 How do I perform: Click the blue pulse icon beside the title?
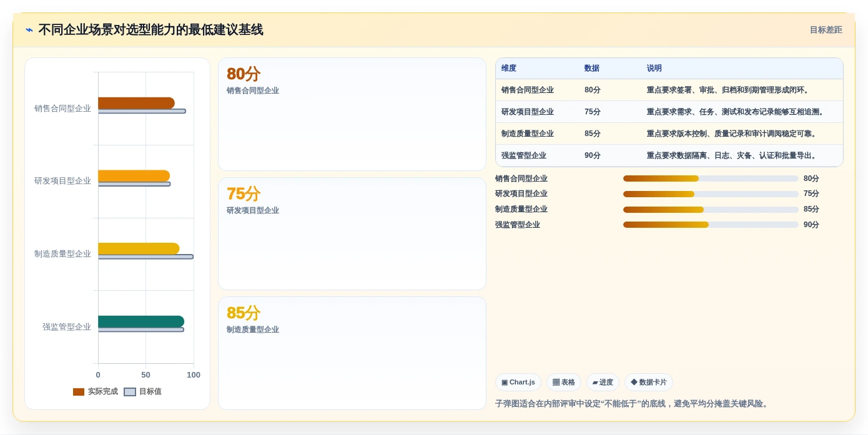point(29,30)
